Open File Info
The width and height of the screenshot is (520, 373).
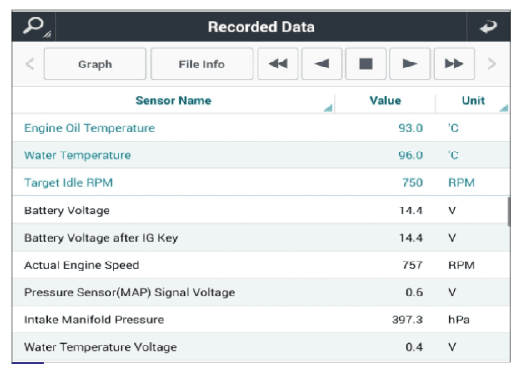point(202,64)
